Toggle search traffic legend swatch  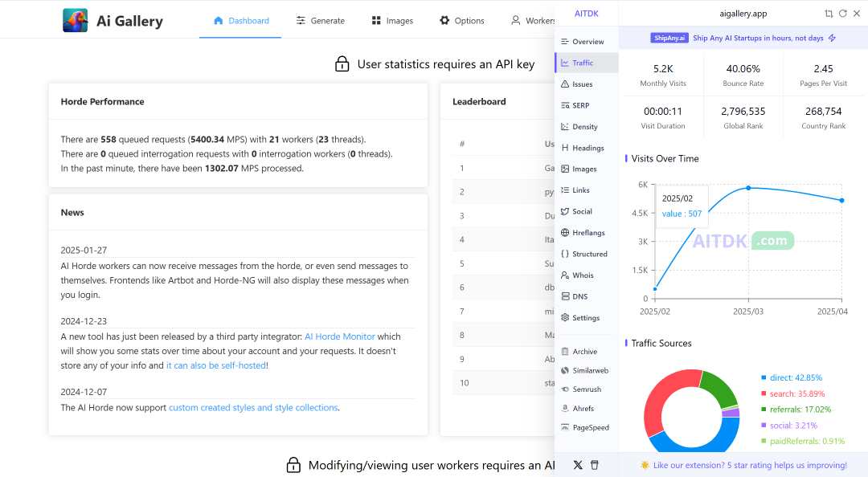click(764, 393)
